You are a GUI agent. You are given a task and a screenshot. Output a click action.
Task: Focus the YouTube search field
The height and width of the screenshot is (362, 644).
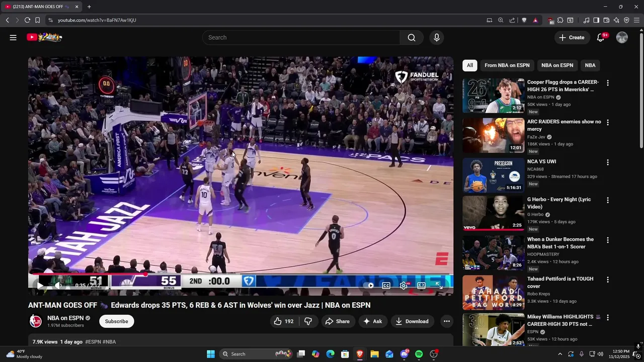click(301, 37)
